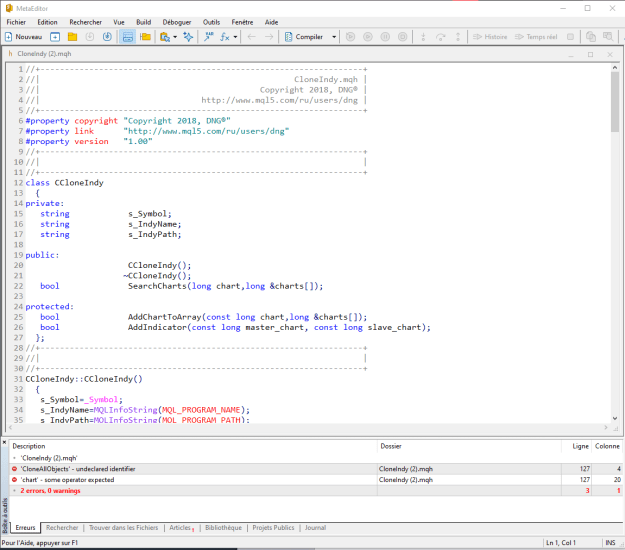Click the Ln 1, Col 1 status indicator
The image size is (625, 550).
tap(560, 543)
